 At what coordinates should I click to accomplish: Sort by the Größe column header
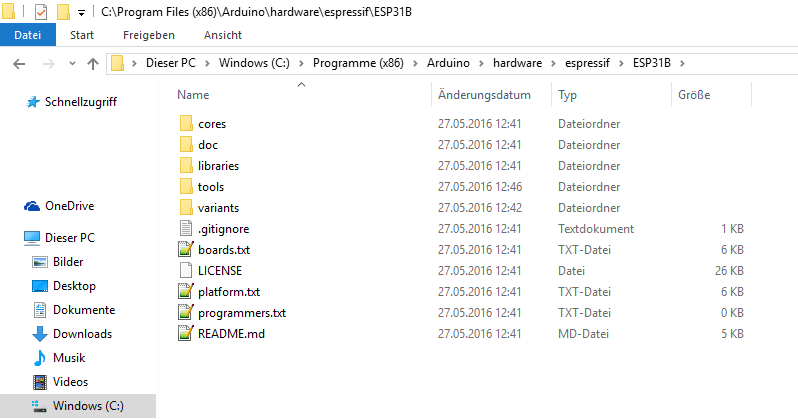pyautogui.click(x=694, y=95)
